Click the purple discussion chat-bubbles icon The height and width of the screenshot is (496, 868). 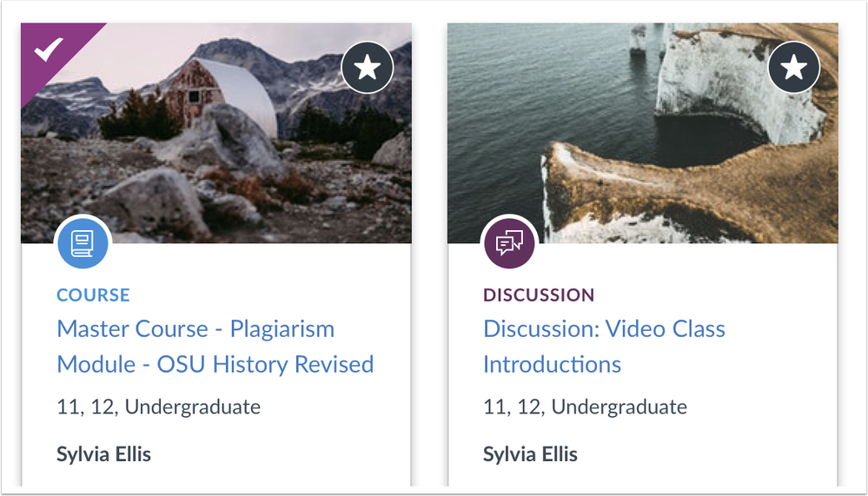(x=510, y=242)
